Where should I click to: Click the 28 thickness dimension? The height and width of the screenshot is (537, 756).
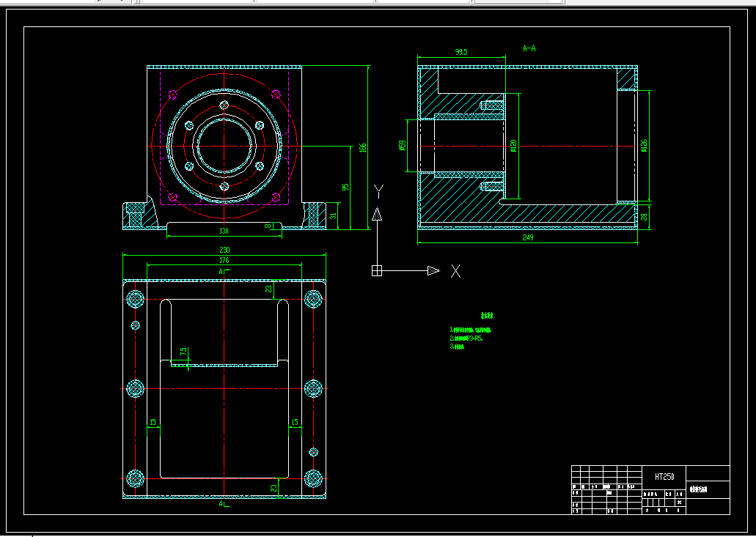tap(644, 217)
